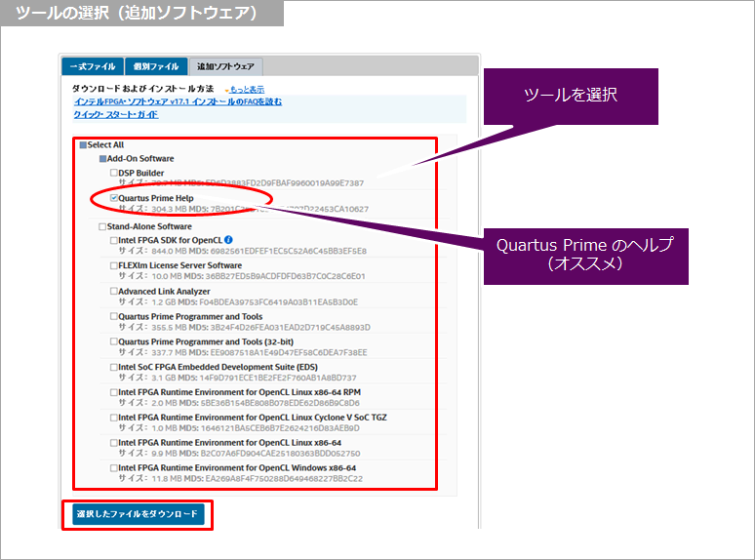Screen dimensions: 755x560
Task: Check the Stand-Alone Software checkbox
Action: [x=102, y=226]
